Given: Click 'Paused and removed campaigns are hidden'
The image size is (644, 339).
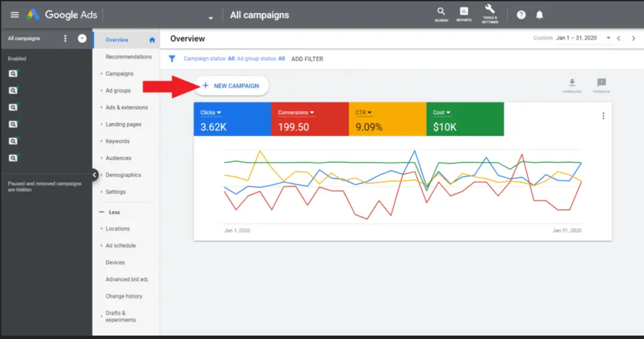Looking at the screenshot, I should (45, 187).
